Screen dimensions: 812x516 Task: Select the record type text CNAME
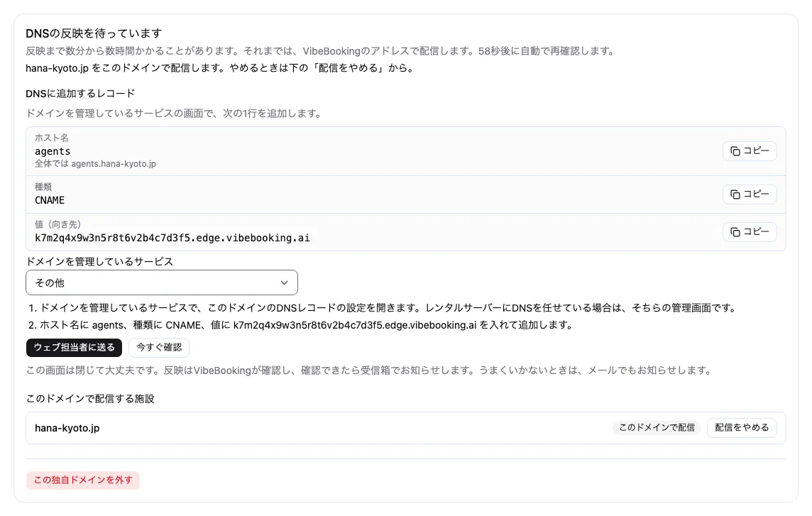coord(50,200)
